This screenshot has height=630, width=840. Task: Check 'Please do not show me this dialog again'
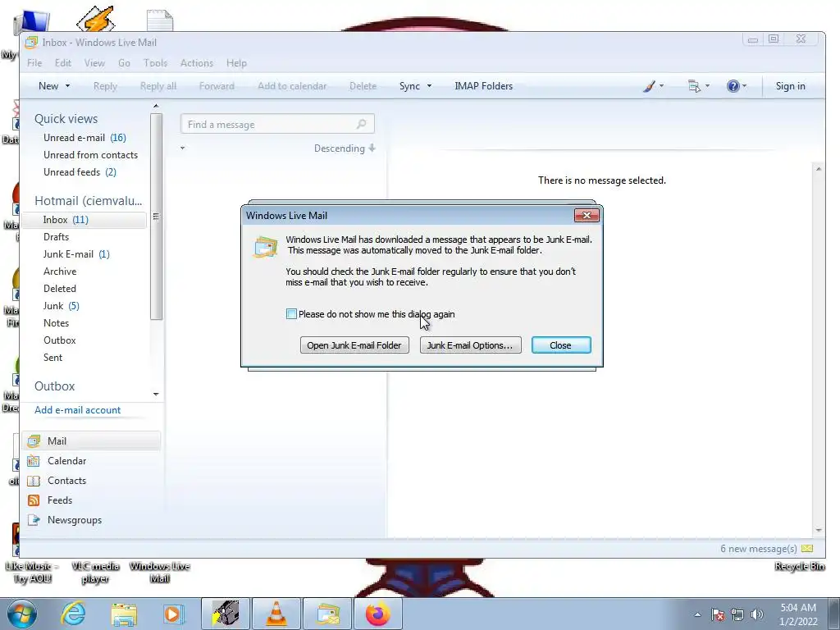point(291,314)
